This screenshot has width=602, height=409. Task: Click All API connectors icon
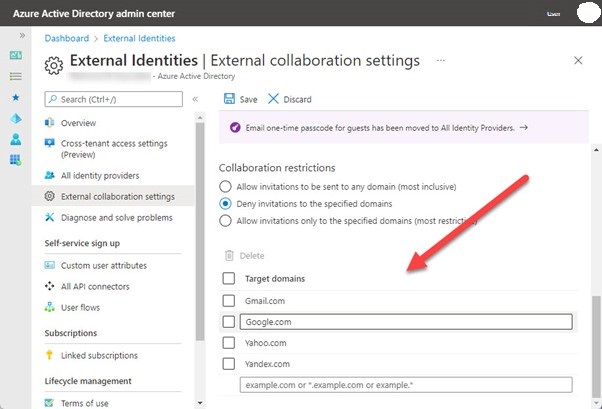50,286
